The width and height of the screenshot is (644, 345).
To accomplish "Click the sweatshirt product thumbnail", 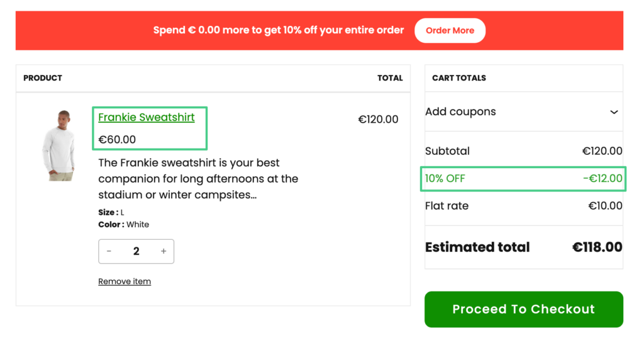I will click(x=58, y=145).
